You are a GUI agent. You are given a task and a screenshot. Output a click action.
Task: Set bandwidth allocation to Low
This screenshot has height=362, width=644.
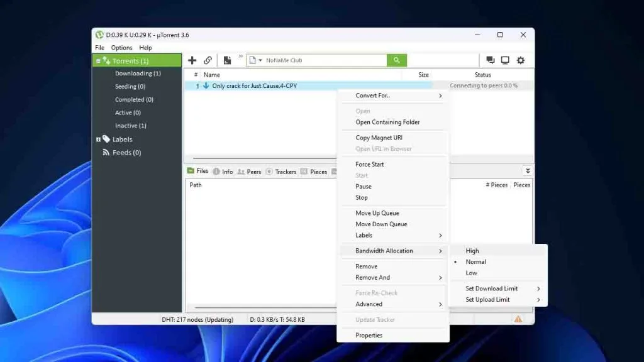click(498, 273)
